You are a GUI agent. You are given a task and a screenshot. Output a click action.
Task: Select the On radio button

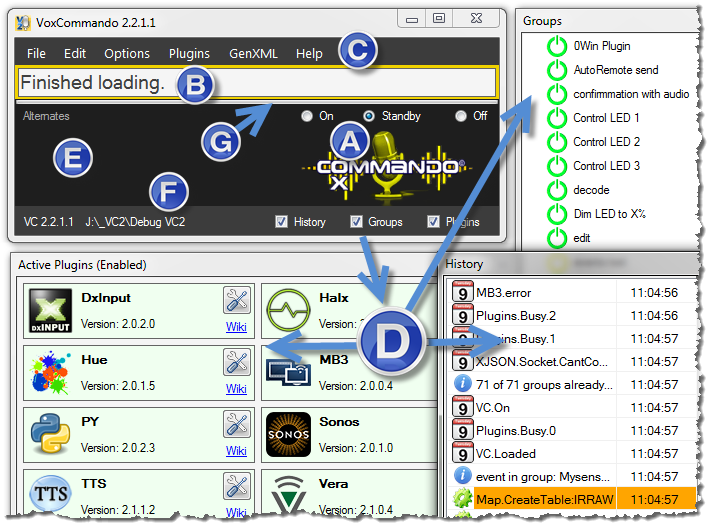click(x=307, y=116)
